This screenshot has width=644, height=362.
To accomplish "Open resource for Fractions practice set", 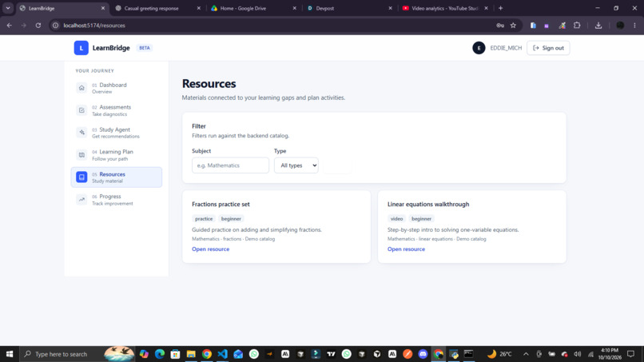I will coord(210,249).
